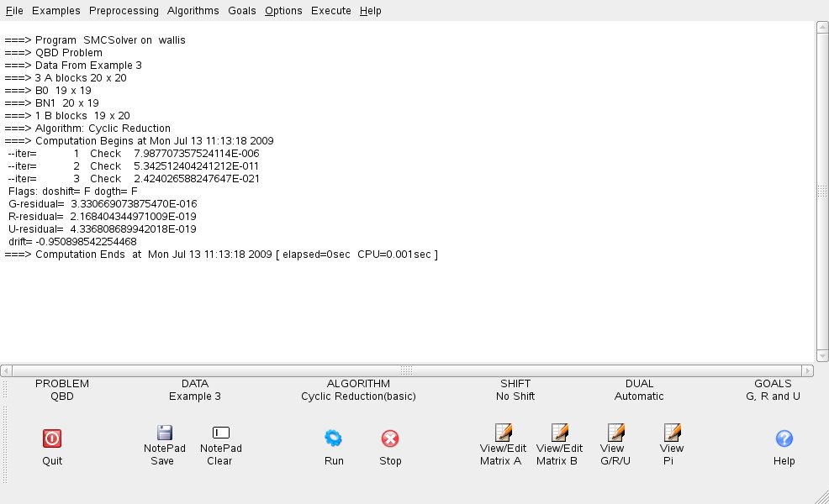Expand the Preprocessing menu
The height and width of the screenshot is (504, 829).
(124, 11)
